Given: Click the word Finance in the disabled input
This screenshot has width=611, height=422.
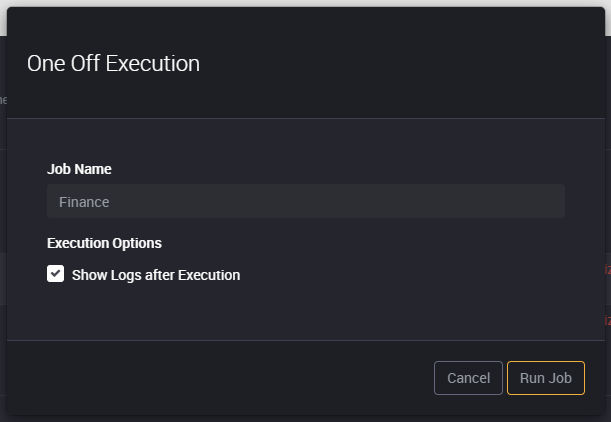Looking at the screenshot, I should (84, 202).
